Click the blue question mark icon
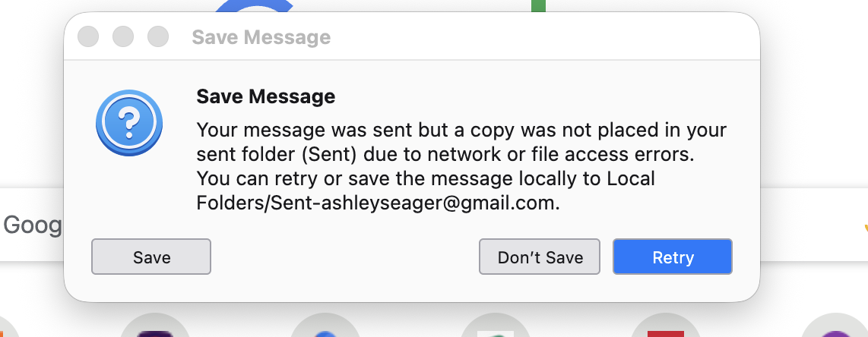This screenshot has height=337, width=868. click(129, 121)
